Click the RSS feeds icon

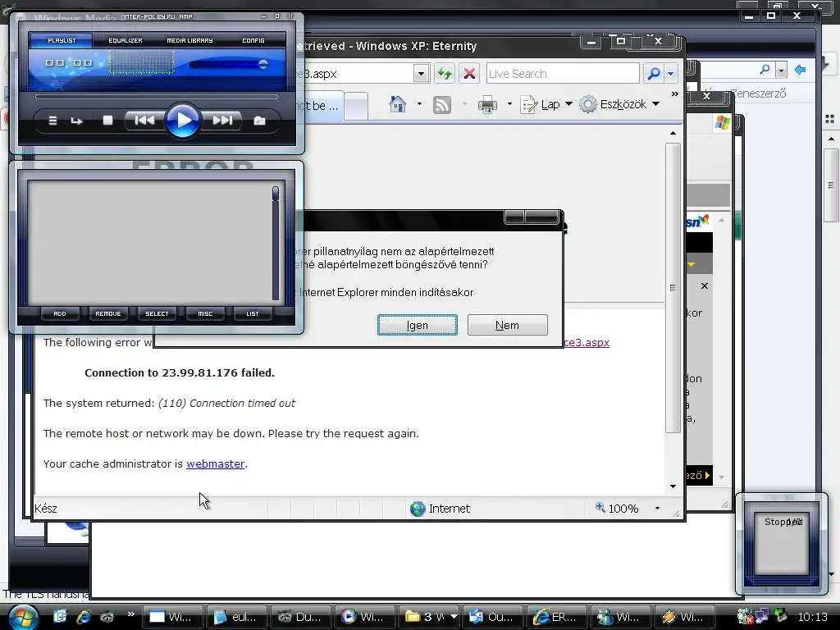pos(442,104)
